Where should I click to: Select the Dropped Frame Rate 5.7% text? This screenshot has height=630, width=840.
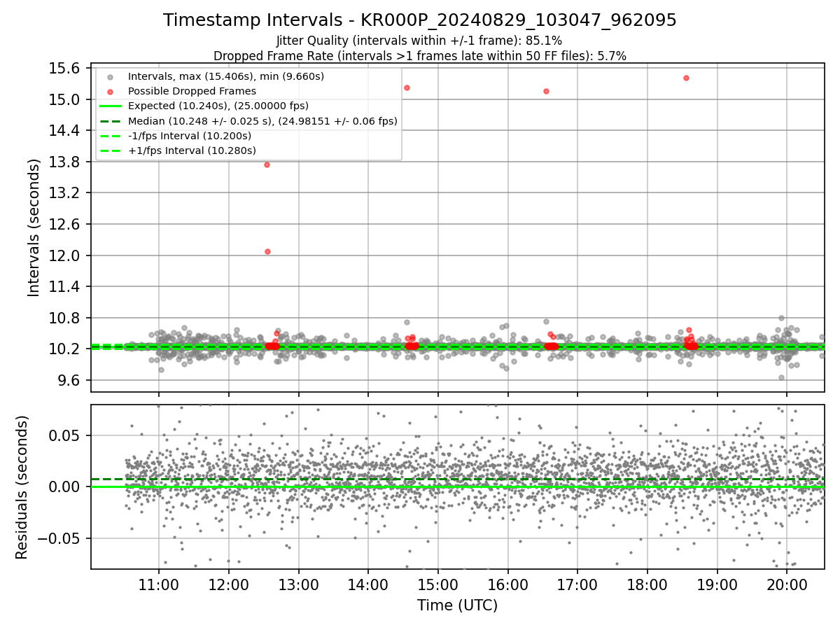[419, 55]
